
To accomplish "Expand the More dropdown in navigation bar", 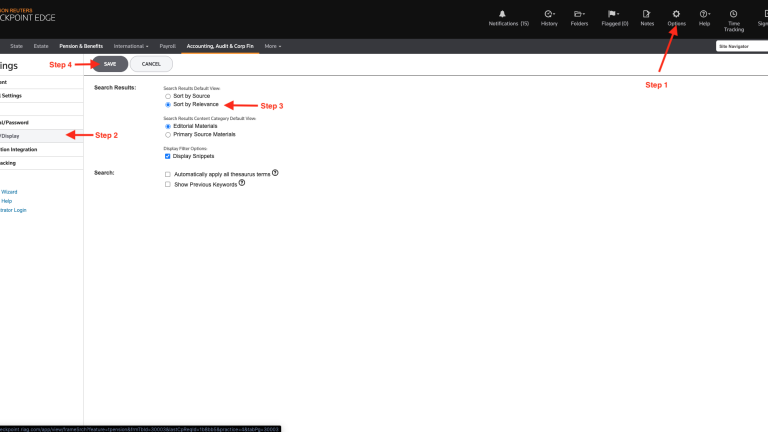I will (x=273, y=46).
